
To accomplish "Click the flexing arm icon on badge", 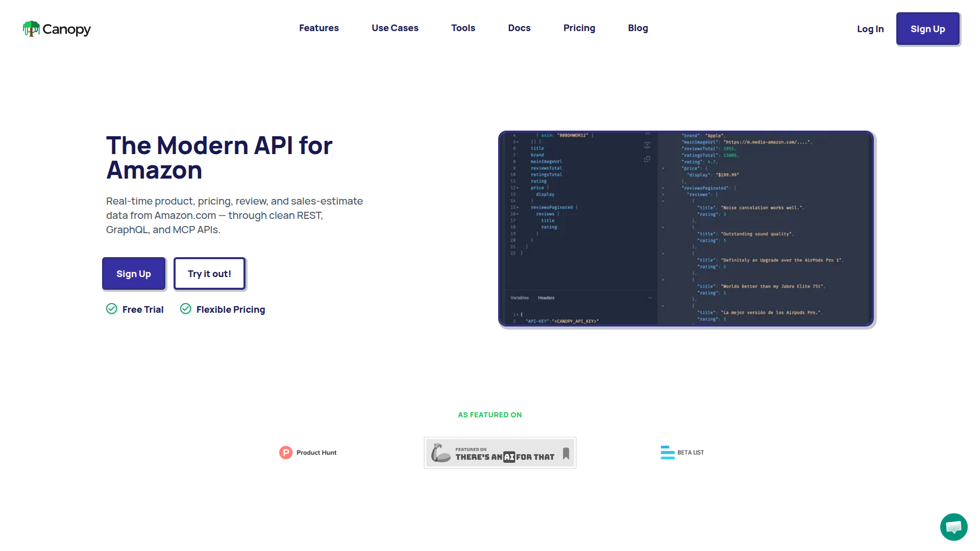I will click(x=440, y=453).
